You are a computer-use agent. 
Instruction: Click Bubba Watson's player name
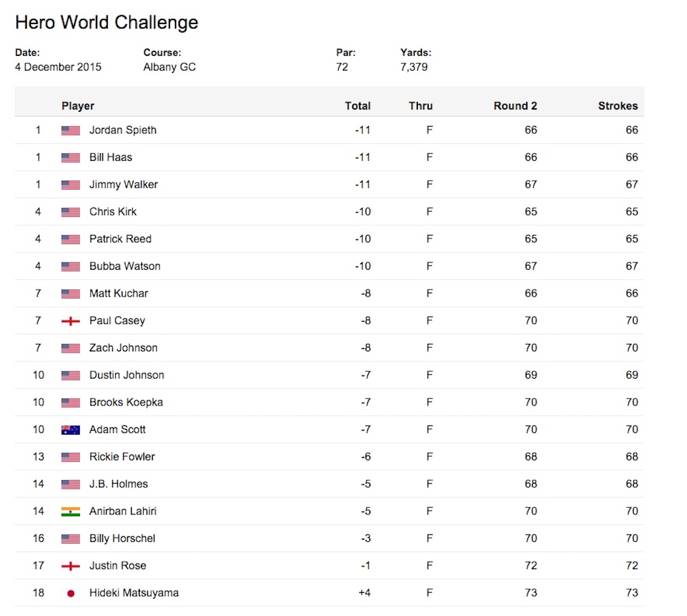[x=124, y=266]
